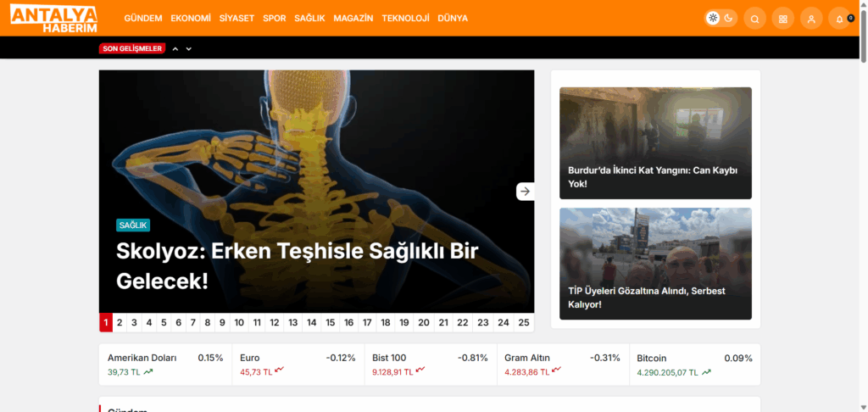
Task: Click the SAĞLIK category tag on slider
Action: click(133, 225)
